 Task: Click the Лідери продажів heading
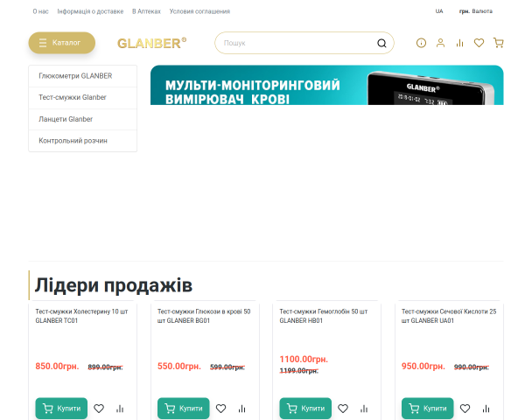point(114,285)
